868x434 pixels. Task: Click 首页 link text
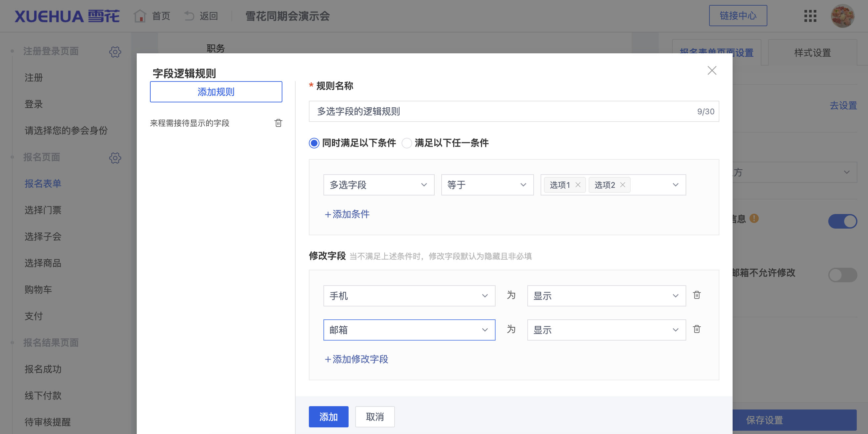(161, 16)
